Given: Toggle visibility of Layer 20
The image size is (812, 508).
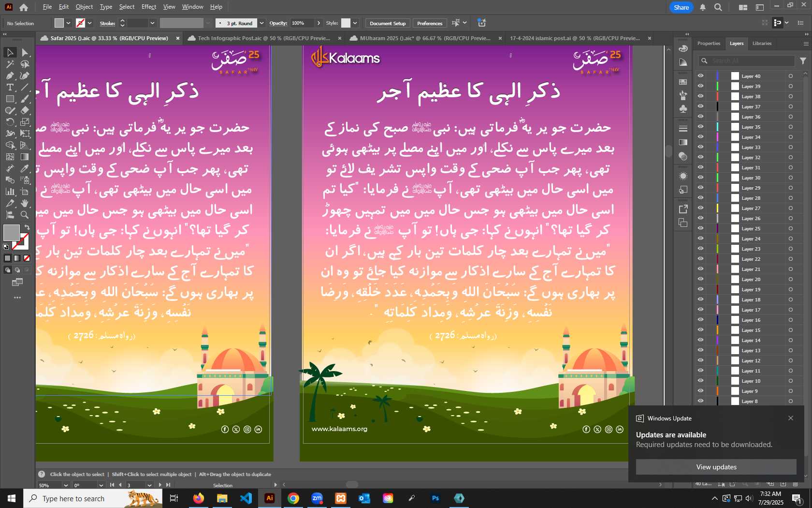Looking at the screenshot, I should pyautogui.click(x=700, y=279).
